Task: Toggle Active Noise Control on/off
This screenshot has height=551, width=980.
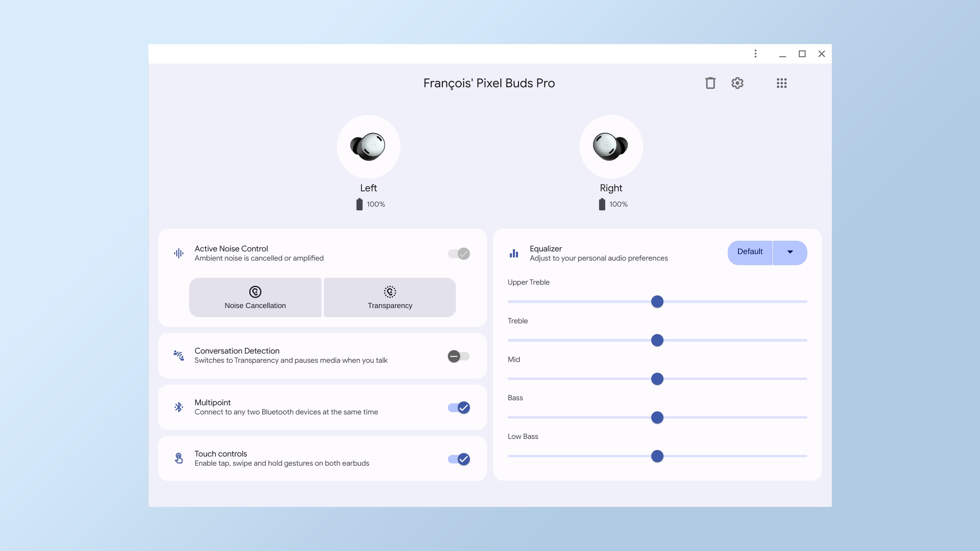Action: 458,253
